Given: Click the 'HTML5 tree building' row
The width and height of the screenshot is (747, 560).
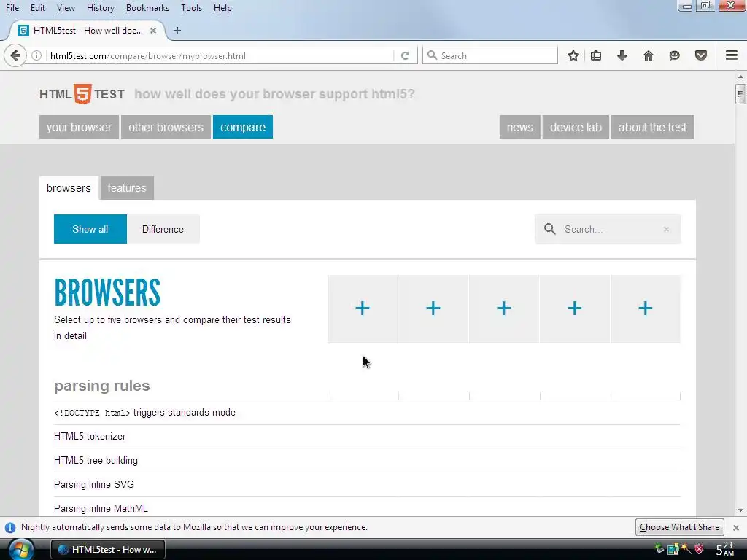Looking at the screenshot, I should click(x=367, y=461).
